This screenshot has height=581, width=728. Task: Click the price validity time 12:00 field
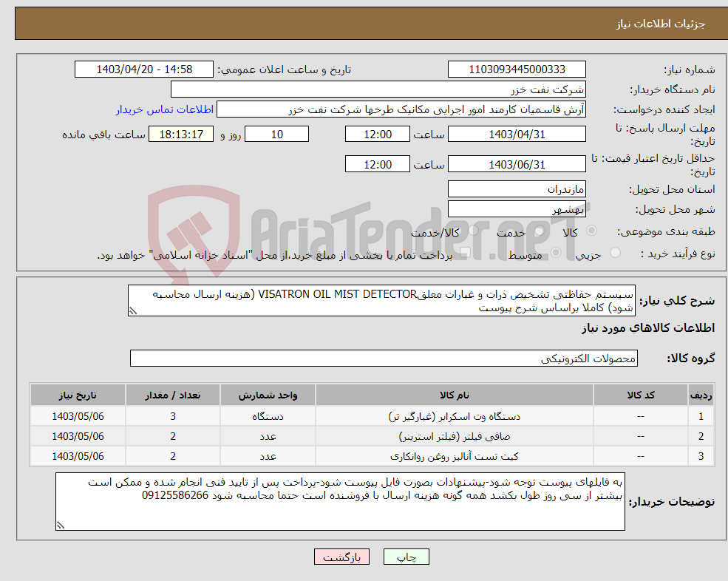tap(378, 164)
